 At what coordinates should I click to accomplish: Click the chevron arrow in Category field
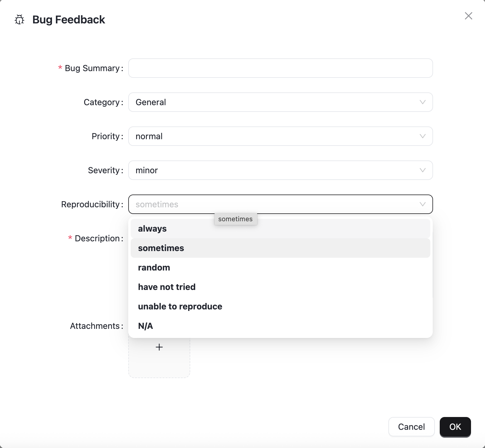coord(422,102)
